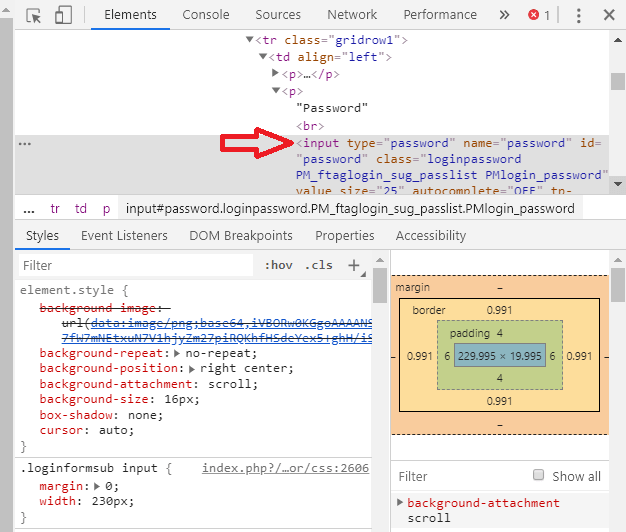Click the content size 229.995 × 19.995 box
This screenshot has width=626, height=532.
pos(499,356)
